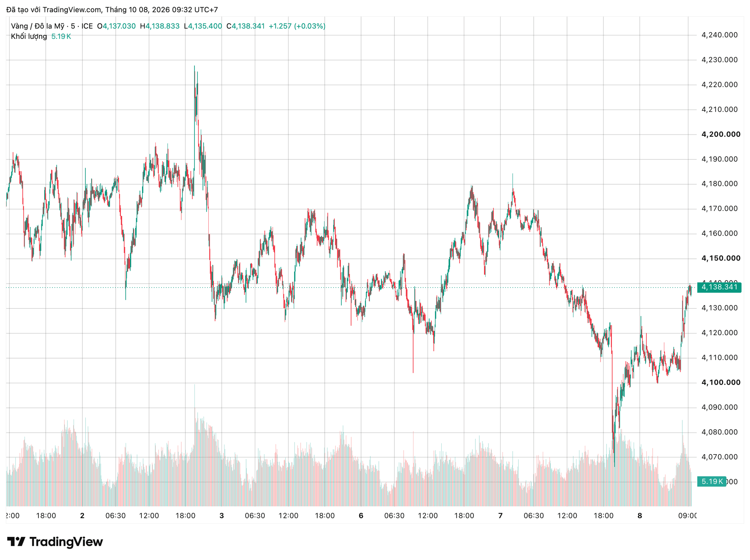Click the date label 8 on time axis

(640, 516)
